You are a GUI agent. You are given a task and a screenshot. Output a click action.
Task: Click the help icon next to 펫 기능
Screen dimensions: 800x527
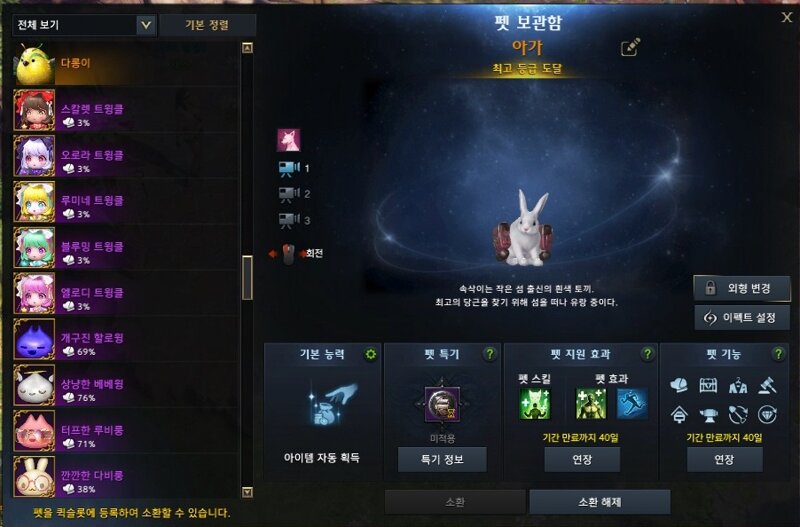point(778,354)
